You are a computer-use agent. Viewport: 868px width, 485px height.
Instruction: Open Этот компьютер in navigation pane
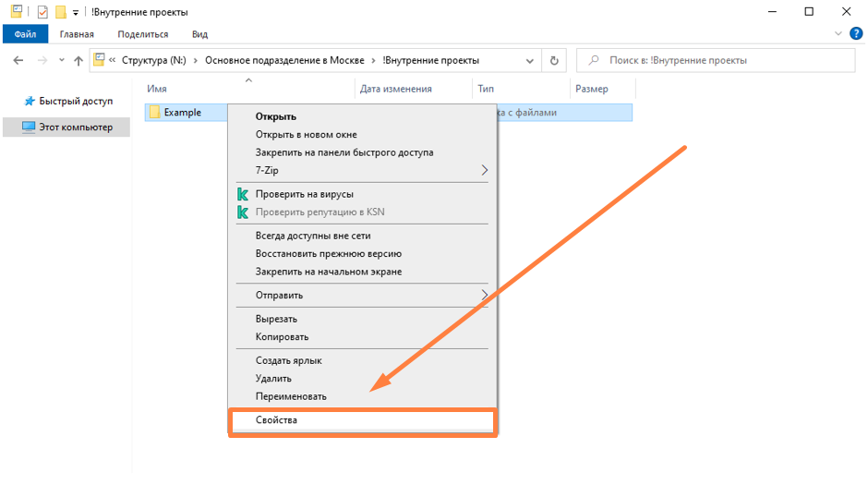point(75,127)
